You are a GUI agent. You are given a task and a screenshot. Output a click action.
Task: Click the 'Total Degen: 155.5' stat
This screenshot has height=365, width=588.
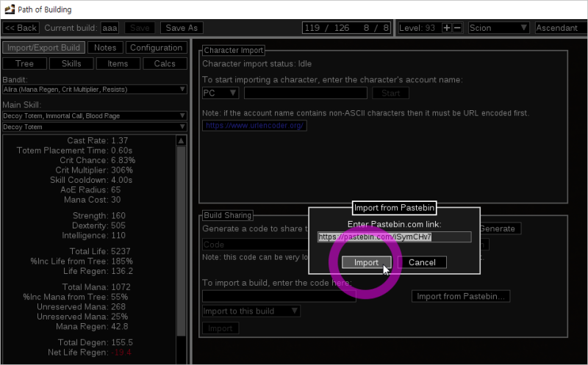[96, 342]
